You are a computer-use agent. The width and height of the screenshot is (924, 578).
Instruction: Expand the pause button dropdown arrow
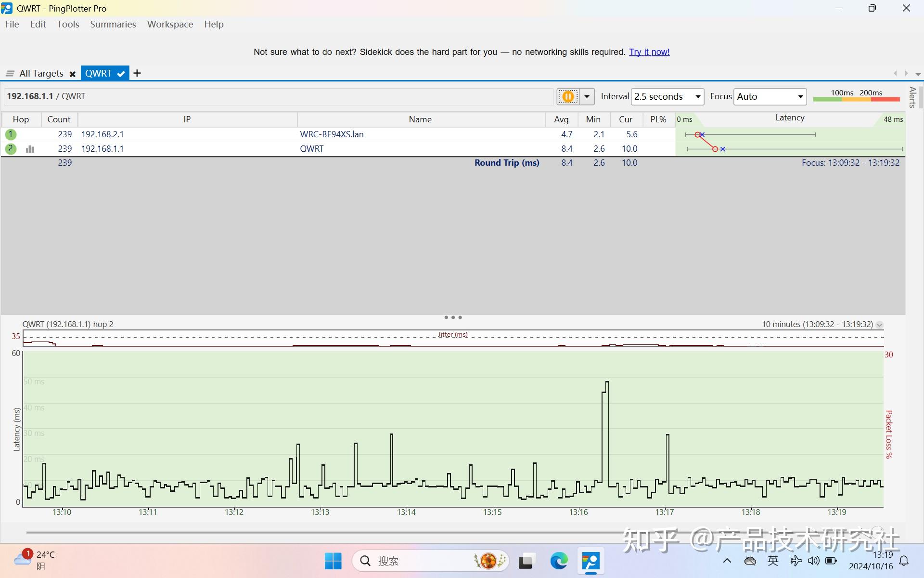(x=587, y=96)
